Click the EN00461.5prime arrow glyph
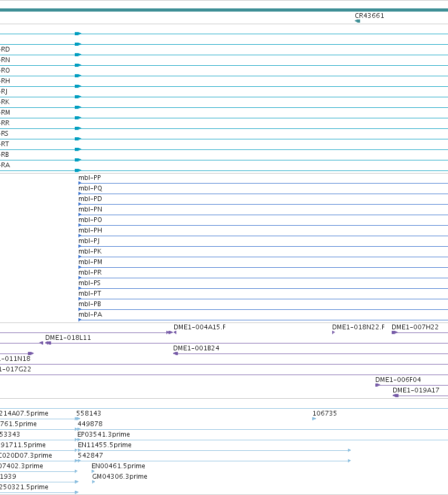448x495 pixels. [x=93, y=471]
